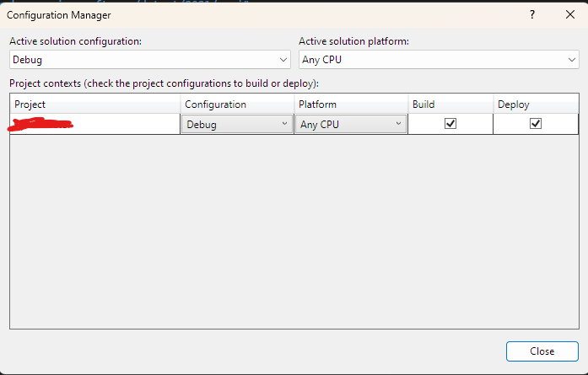
Task: Click the help question mark button
Action: pyautogui.click(x=532, y=15)
